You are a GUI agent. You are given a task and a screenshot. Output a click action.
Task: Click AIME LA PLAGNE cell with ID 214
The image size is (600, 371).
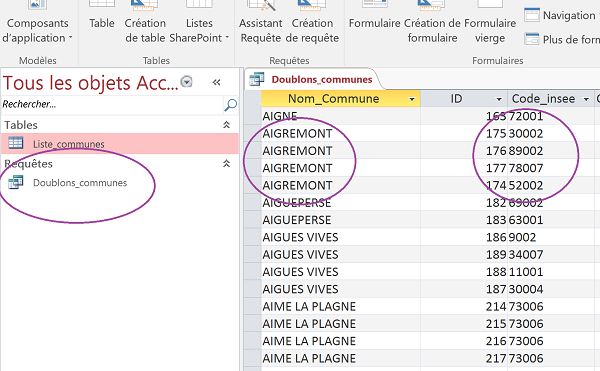341,306
